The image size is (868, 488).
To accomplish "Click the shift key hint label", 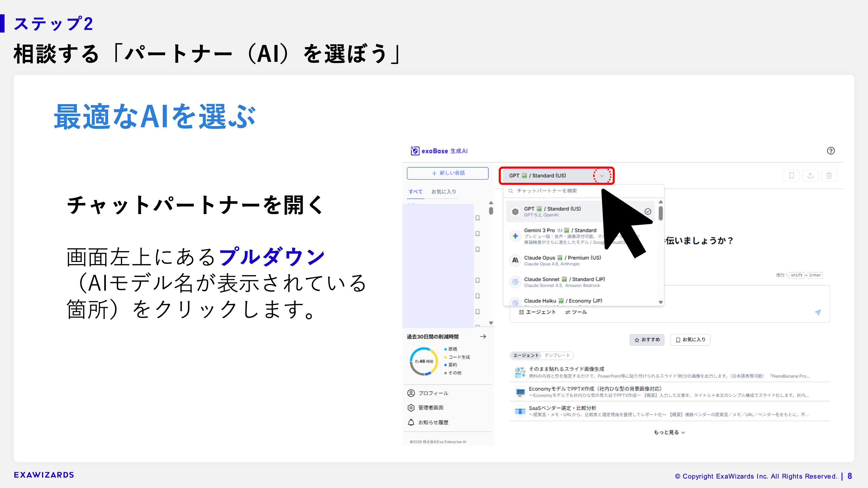I will tap(797, 275).
